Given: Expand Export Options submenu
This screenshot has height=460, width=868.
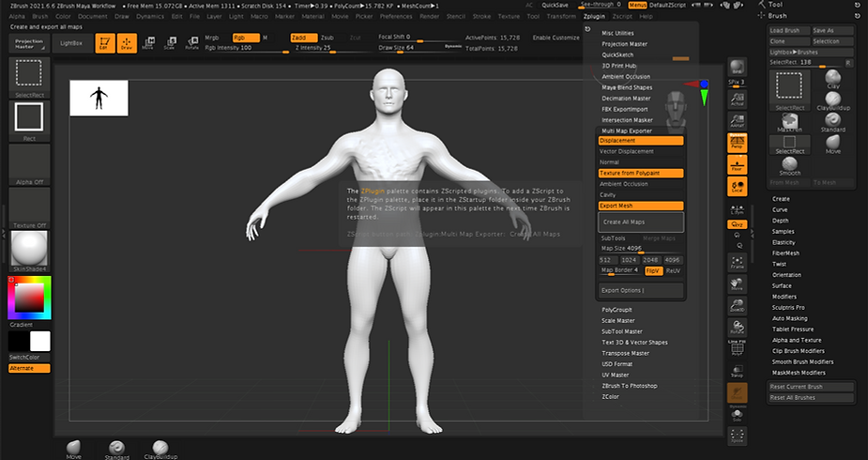Looking at the screenshot, I should [x=641, y=290].
